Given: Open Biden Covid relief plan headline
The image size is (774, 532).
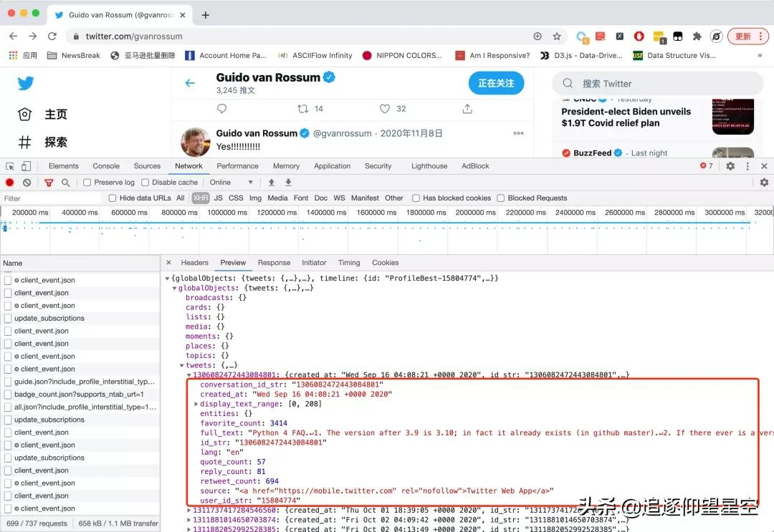Looking at the screenshot, I should [626, 117].
